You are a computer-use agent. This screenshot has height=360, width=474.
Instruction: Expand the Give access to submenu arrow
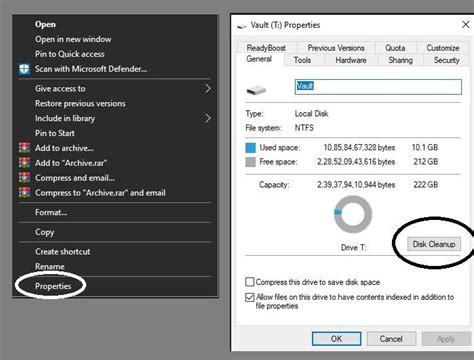(x=208, y=89)
